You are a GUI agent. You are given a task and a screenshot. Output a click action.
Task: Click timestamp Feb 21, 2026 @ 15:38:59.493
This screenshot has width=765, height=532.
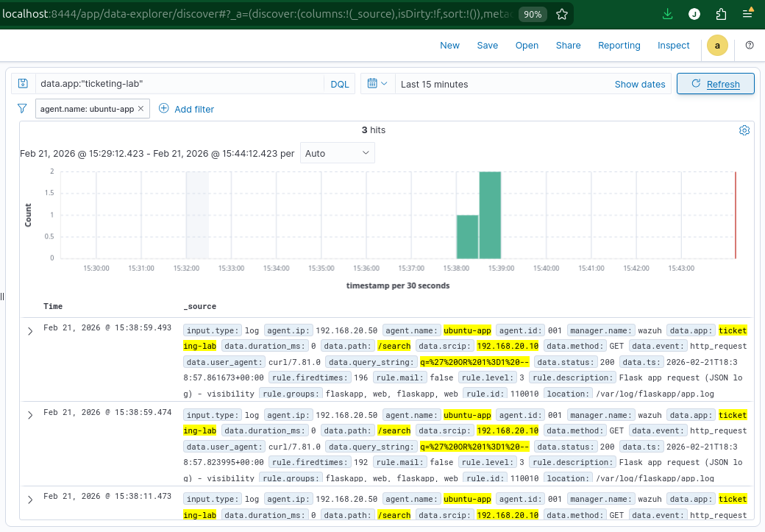click(107, 327)
